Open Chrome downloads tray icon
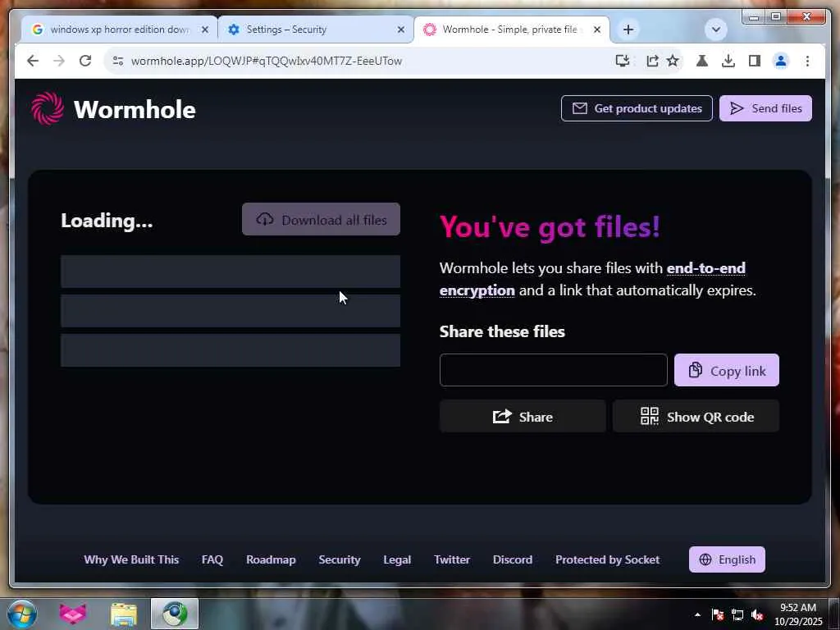This screenshot has width=840, height=630. [728, 61]
